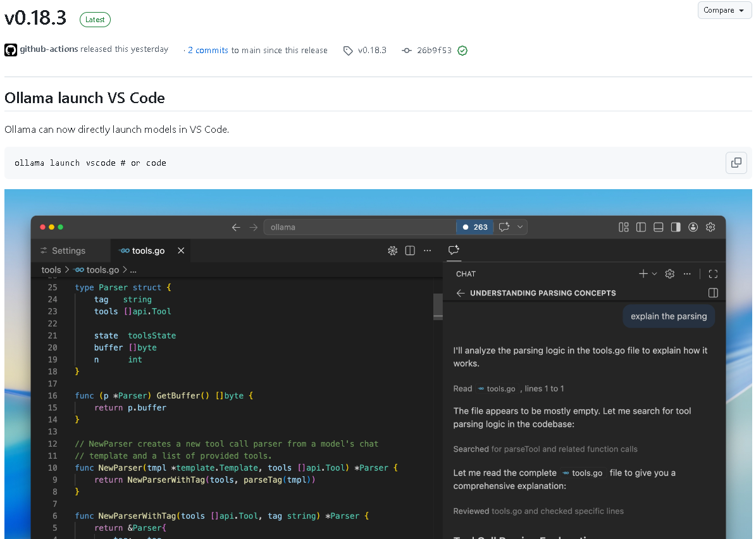
Task: Go forward with VS Code's right arrow
Action: 254,227
